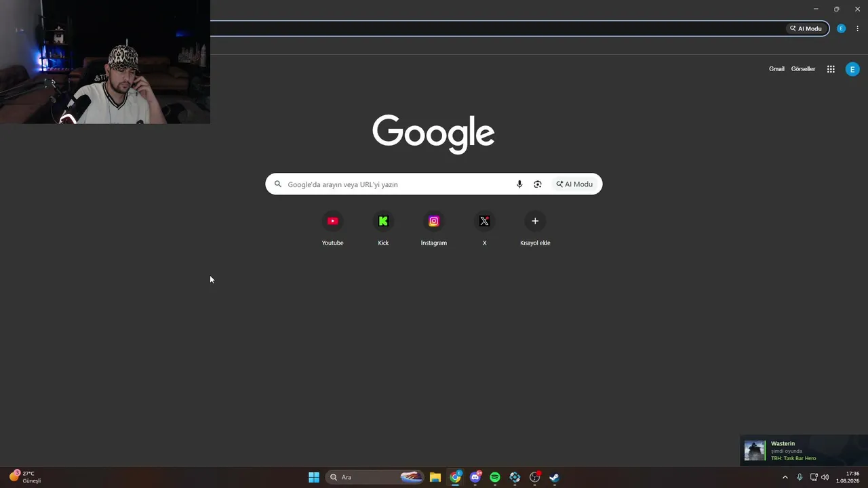Image resolution: width=868 pixels, height=488 pixels.
Task: Open the Chrome three-dot menu
Action: [x=857, y=28]
